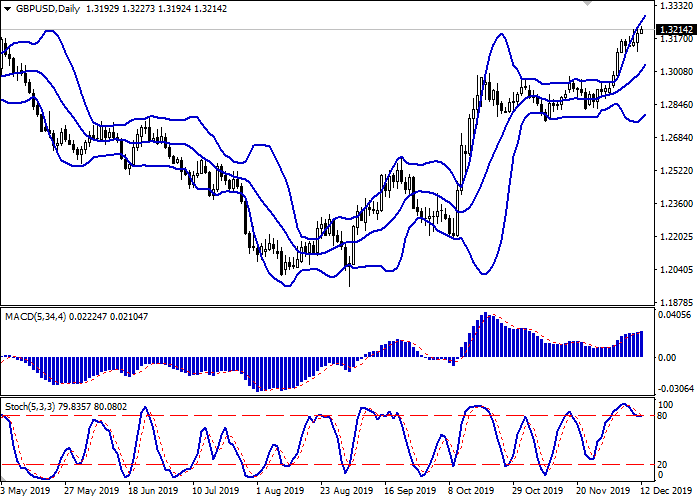
Task: Click the 1 Aug 2019 date label
Action: (280, 491)
